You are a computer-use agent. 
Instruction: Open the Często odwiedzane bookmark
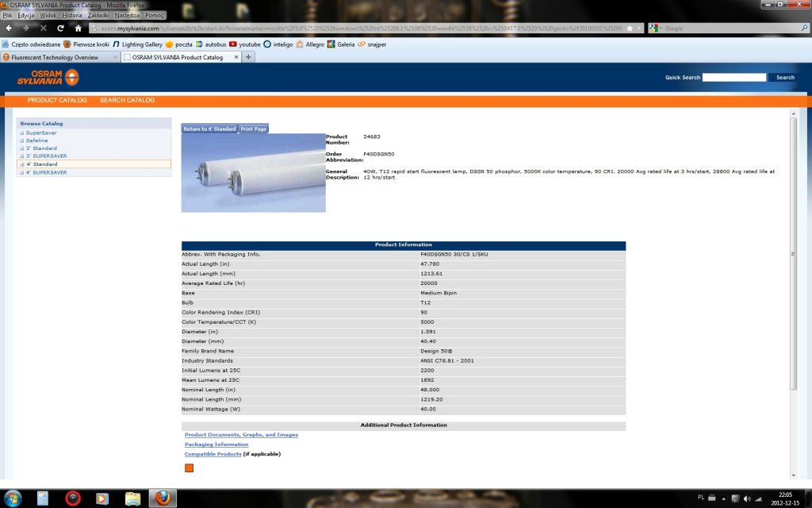[31, 44]
